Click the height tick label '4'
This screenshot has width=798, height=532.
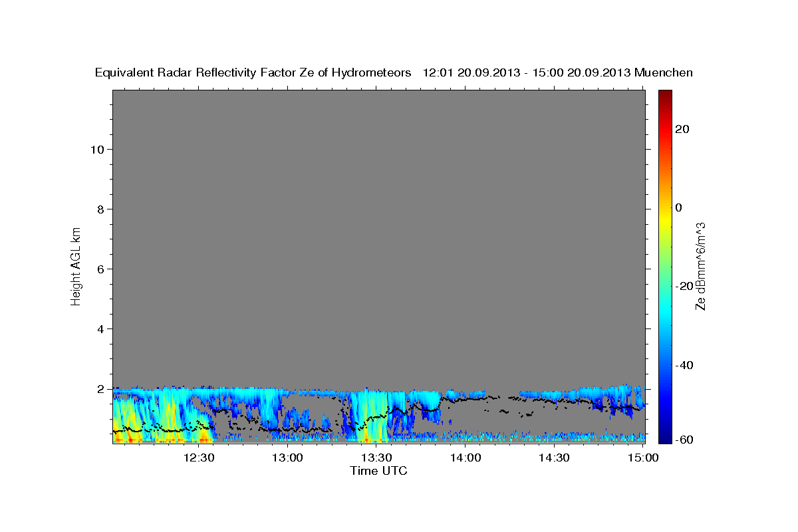point(100,329)
